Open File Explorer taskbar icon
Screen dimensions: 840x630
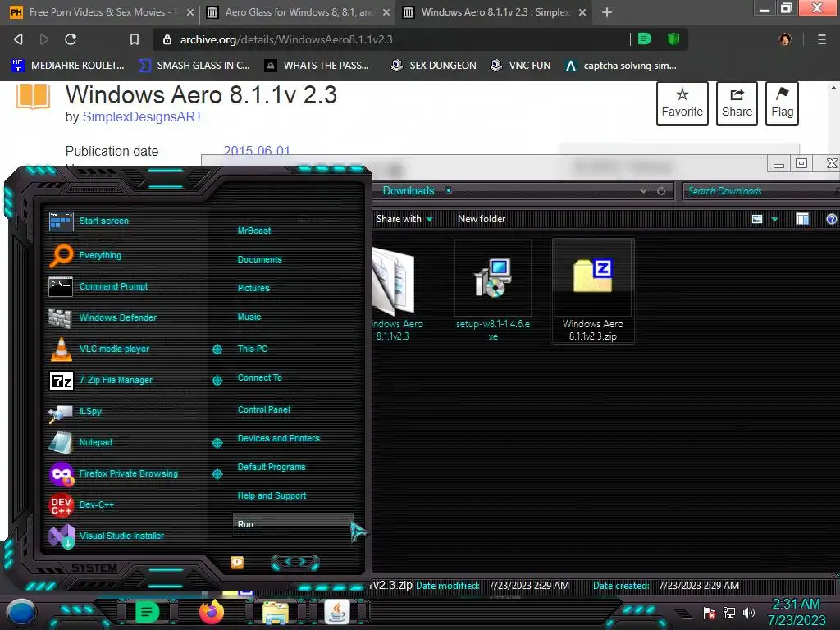point(276,612)
